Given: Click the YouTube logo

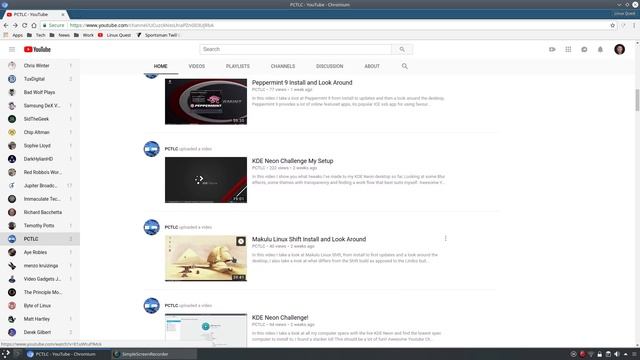Looking at the screenshot, I should pos(37,49).
